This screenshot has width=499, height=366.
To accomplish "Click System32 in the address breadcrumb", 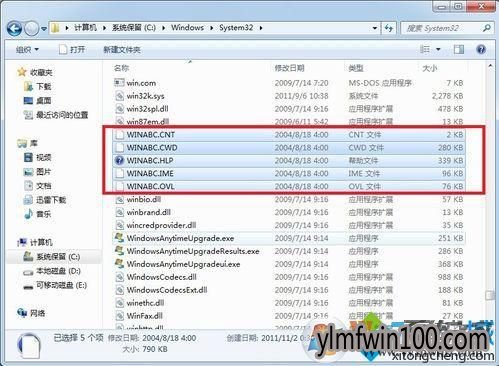I will click(x=236, y=28).
